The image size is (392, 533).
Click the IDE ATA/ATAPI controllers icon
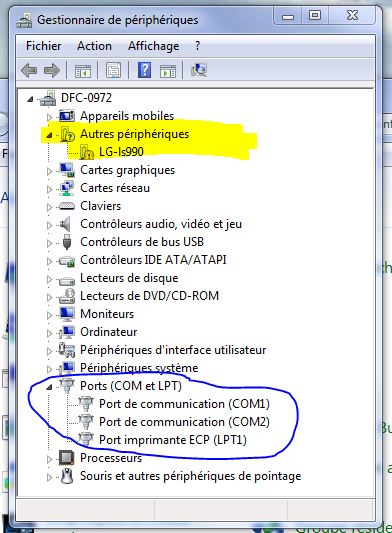click(67, 261)
